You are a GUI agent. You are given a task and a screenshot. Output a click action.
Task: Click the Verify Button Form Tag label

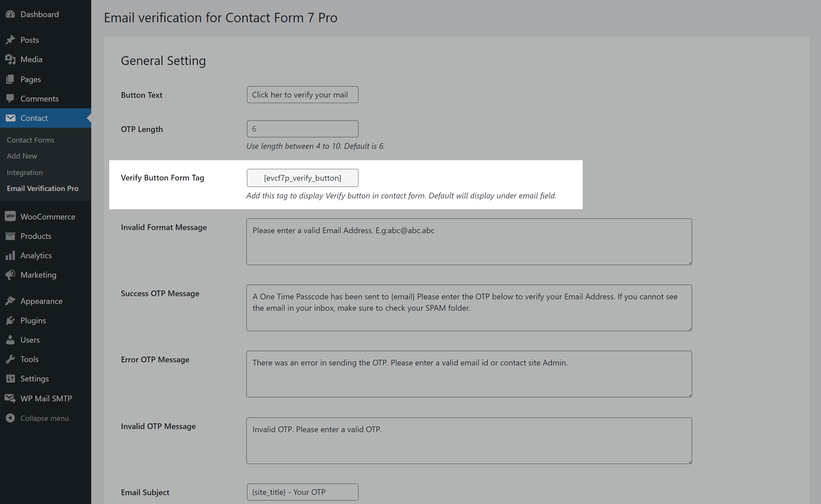(x=162, y=178)
